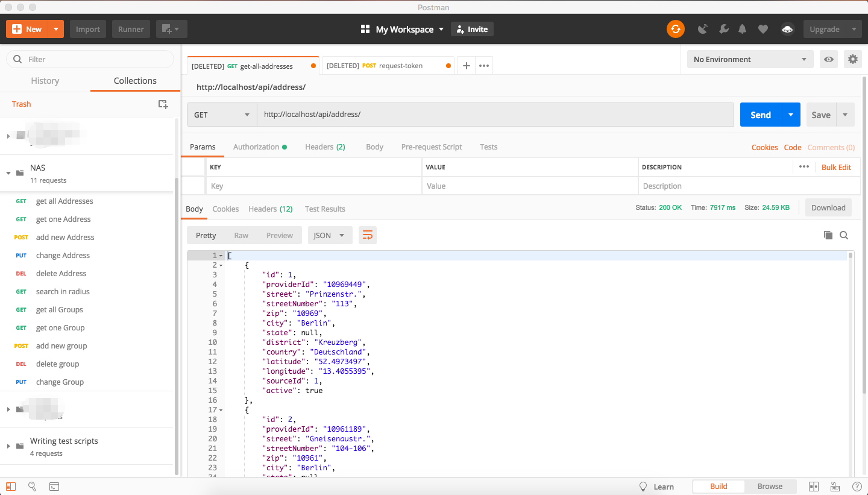Open the Pre-request Script tab
The height and width of the screenshot is (495, 868).
coord(432,147)
